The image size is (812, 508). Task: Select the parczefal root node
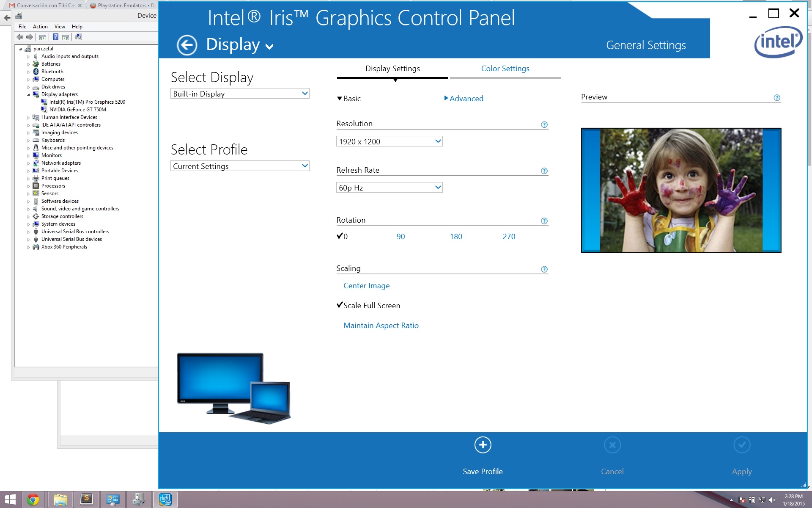43,49
